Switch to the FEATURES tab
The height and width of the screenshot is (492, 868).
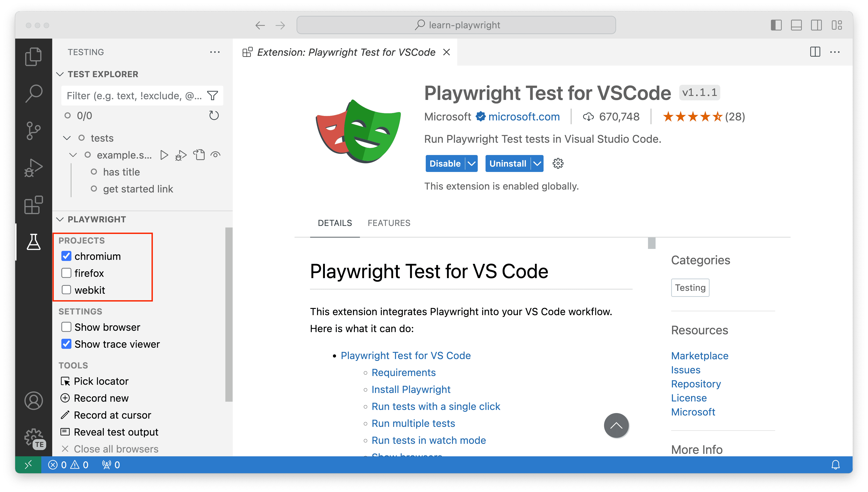389,223
